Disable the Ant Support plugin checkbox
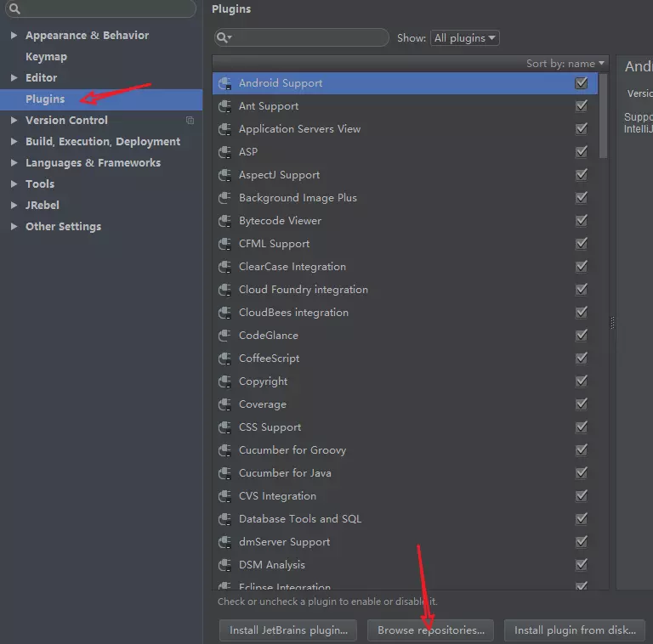The width and height of the screenshot is (653, 644). pyautogui.click(x=582, y=106)
